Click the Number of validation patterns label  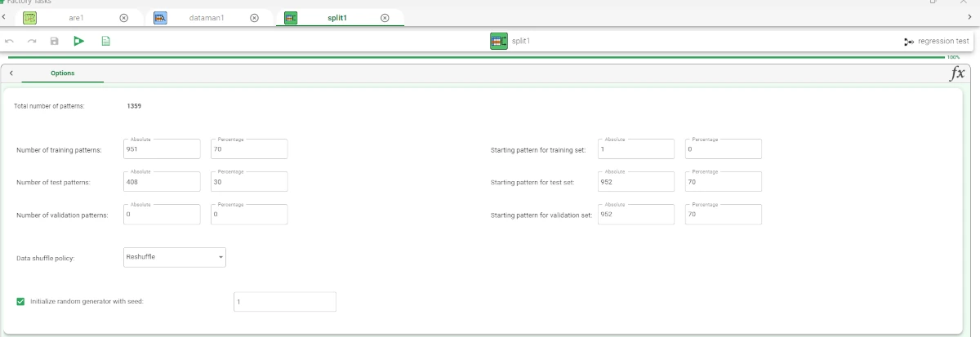(x=62, y=215)
